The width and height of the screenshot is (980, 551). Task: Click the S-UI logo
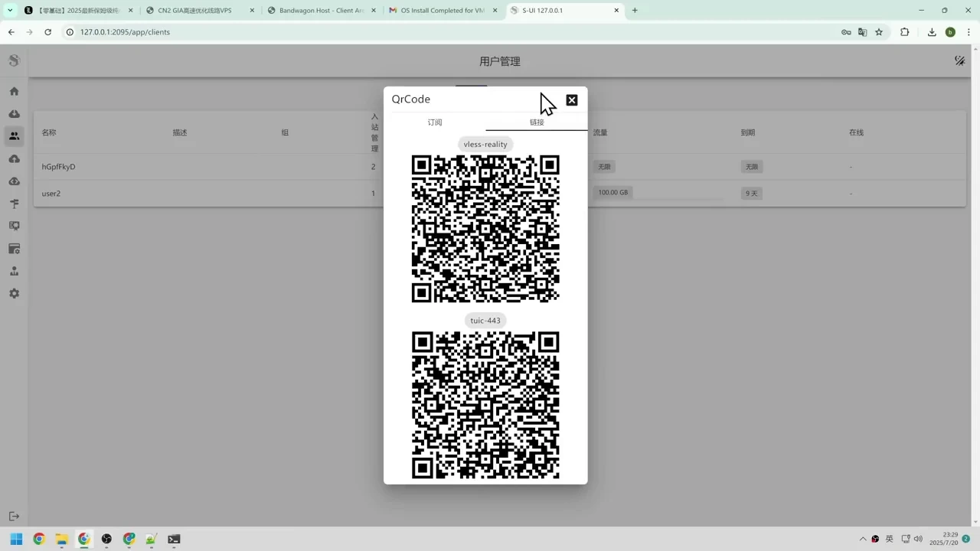14,60
